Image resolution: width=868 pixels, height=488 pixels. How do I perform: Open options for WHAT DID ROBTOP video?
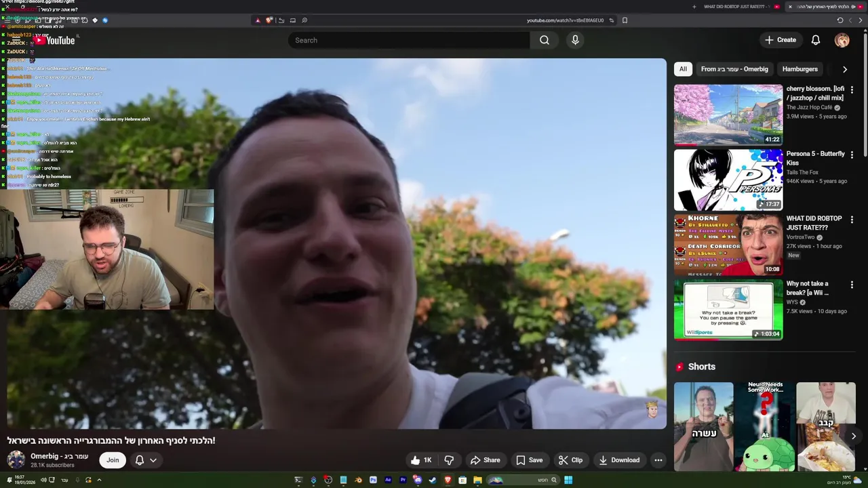[852, 220]
